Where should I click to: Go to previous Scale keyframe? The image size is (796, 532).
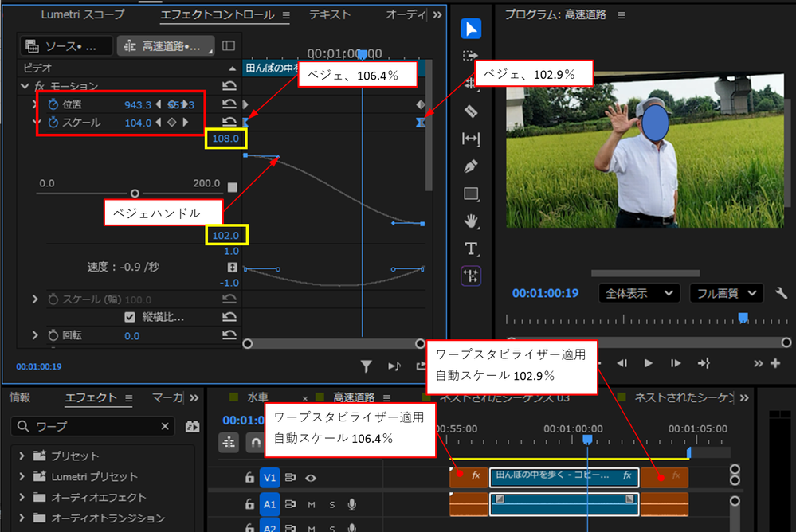pyautogui.click(x=159, y=123)
